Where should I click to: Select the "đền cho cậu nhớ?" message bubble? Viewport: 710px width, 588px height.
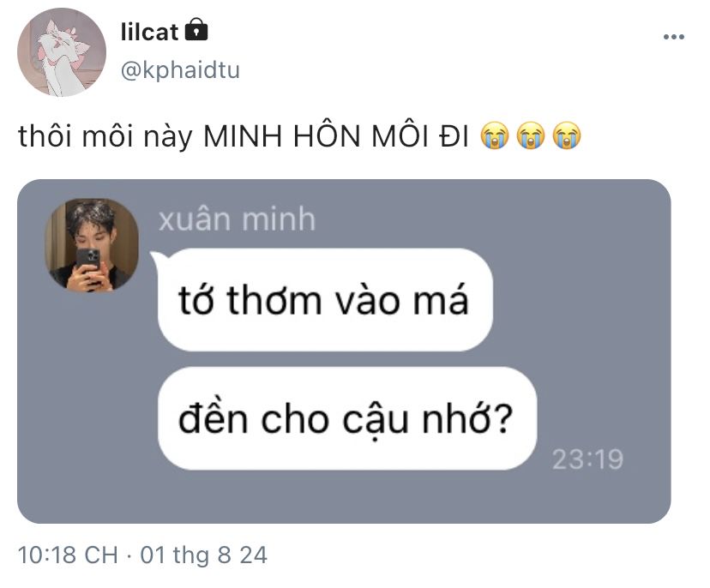346,418
